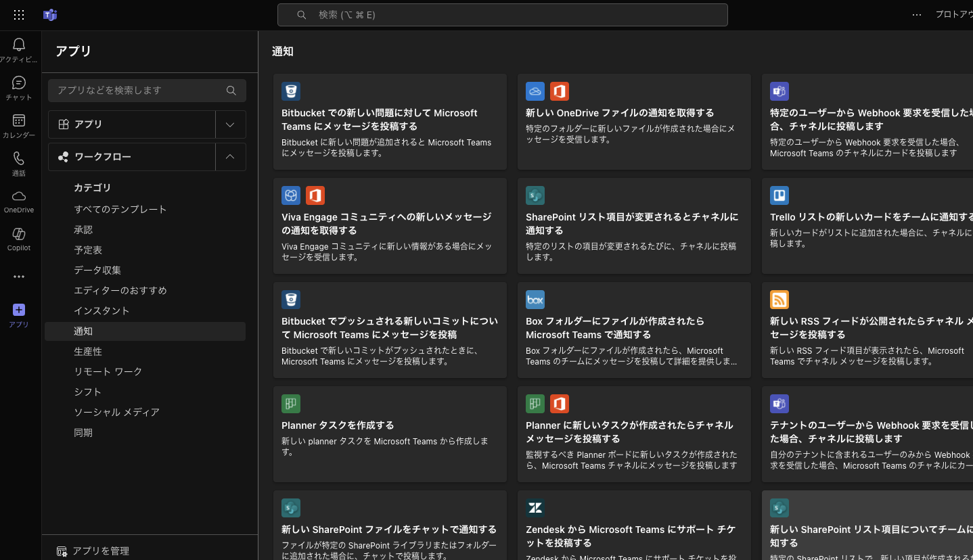973x560 pixels.
Task: Click the アプリを管理 link
Action: pyautogui.click(x=93, y=551)
